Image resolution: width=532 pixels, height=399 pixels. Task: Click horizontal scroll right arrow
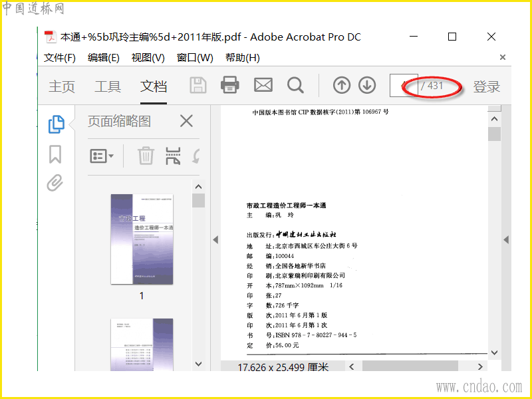point(479,366)
